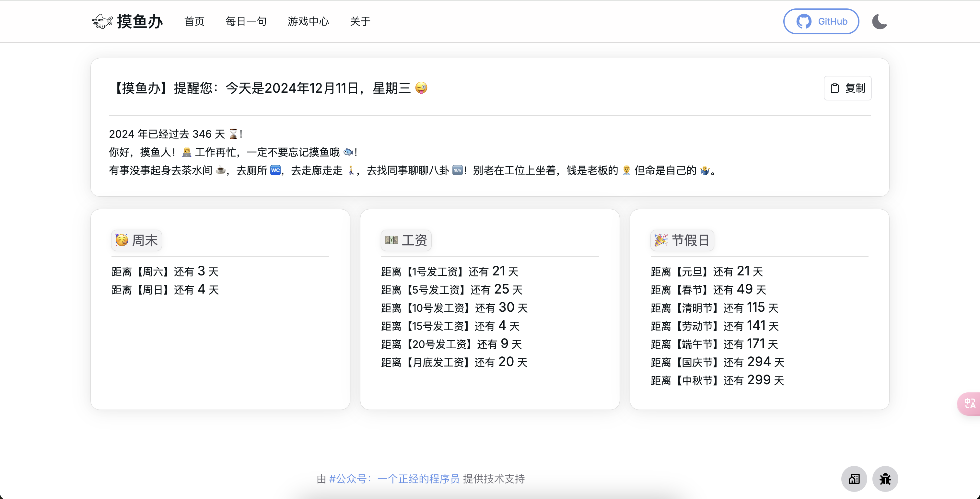Click the 工资 section badge
This screenshot has width=980, height=499.
(x=406, y=240)
